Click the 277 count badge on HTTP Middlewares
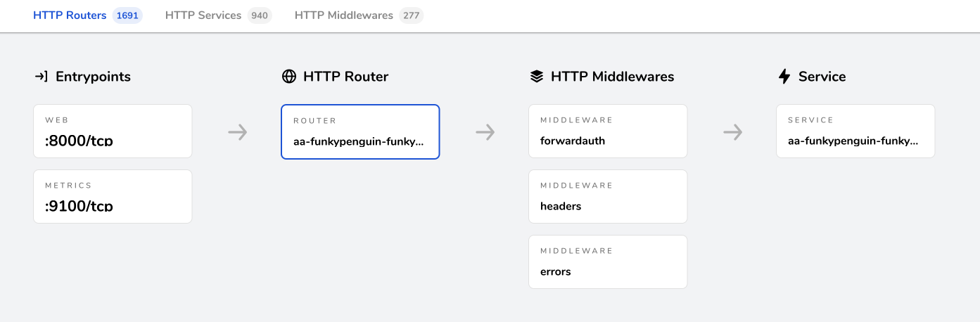980x322 pixels. point(411,15)
